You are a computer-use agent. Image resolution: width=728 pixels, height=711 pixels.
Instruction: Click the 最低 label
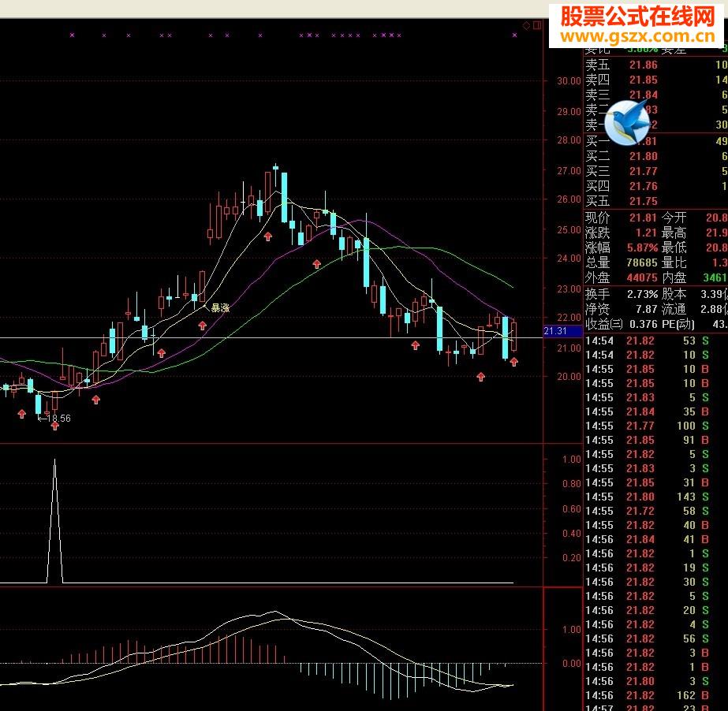pos(674,248)
